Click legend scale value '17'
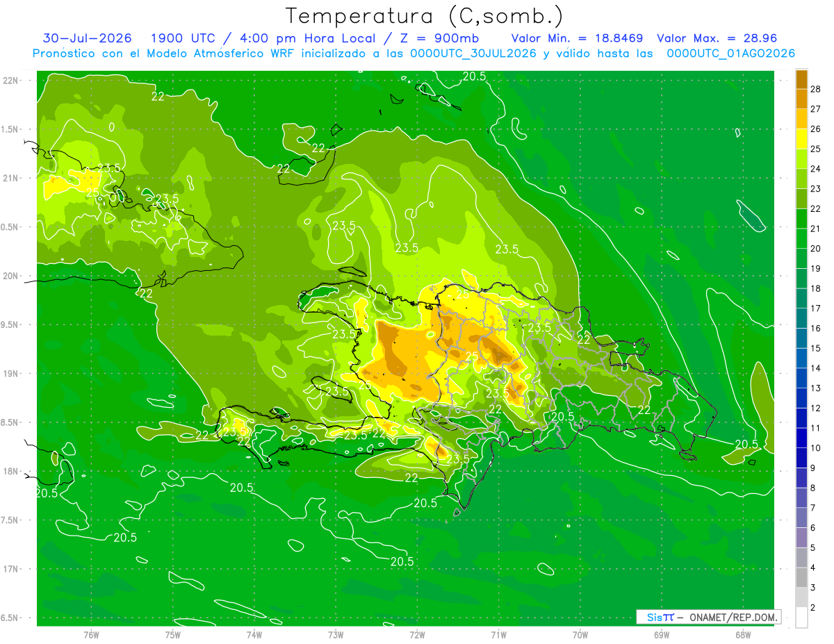 click(816, 308)
